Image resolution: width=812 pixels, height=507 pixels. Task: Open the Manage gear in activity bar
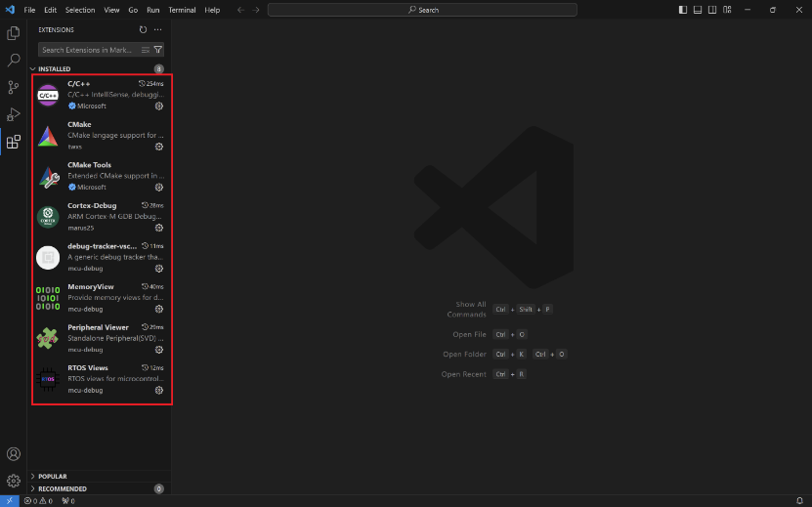coord(14,481)
